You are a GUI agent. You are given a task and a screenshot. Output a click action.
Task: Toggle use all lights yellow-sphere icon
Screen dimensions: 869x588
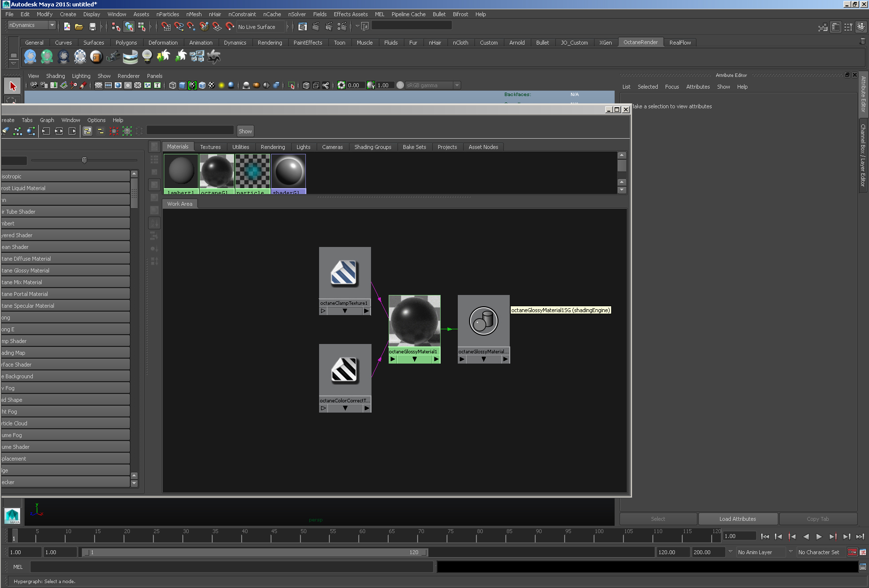point(222,85)
